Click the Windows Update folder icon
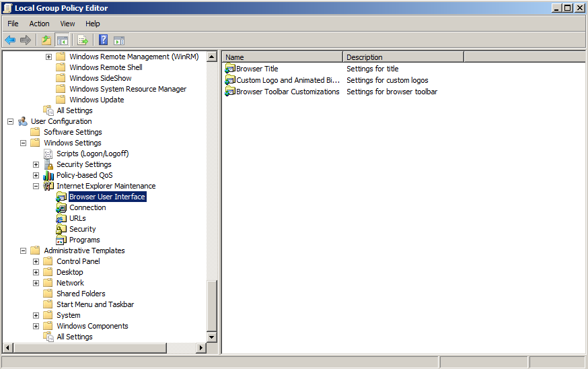Screen dimensions: 588x369 (x=61, y=100)
